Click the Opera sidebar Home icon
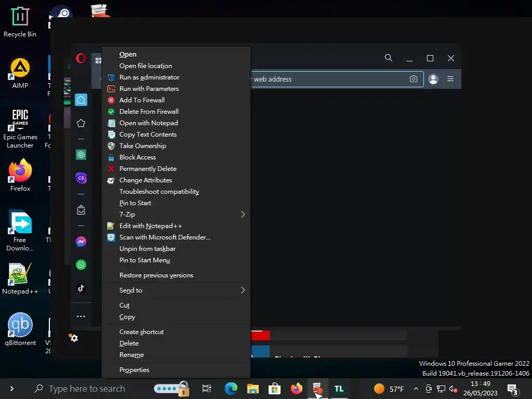The height and width of the screenshot is (399, 532). 81,100
